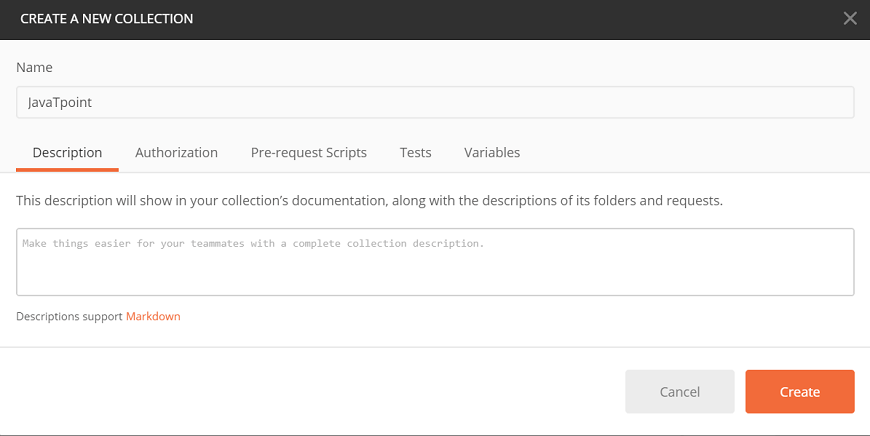870x436 pixels.
Task: Focus the collection description text area
Action: coord(435,262)
